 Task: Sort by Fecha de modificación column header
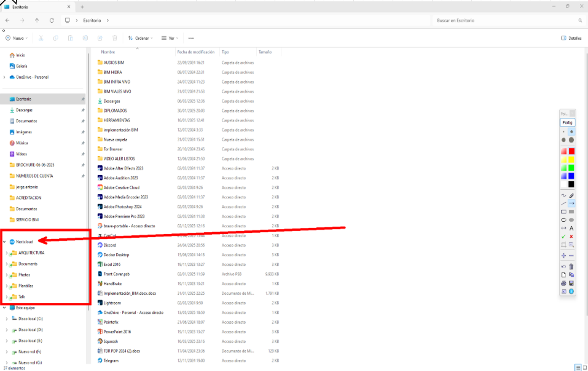click(195, 52)
